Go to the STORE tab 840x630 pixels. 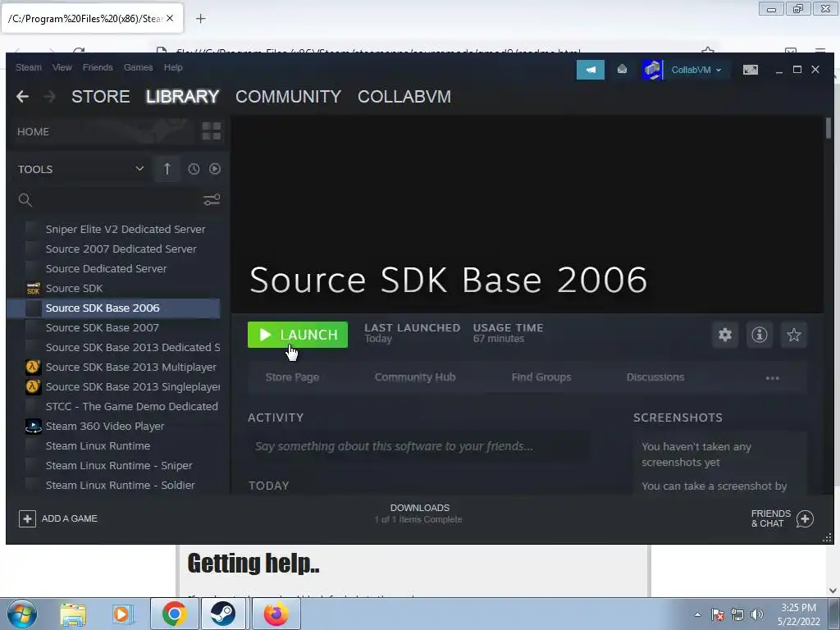pyautogui.click(x=101, y=97)
